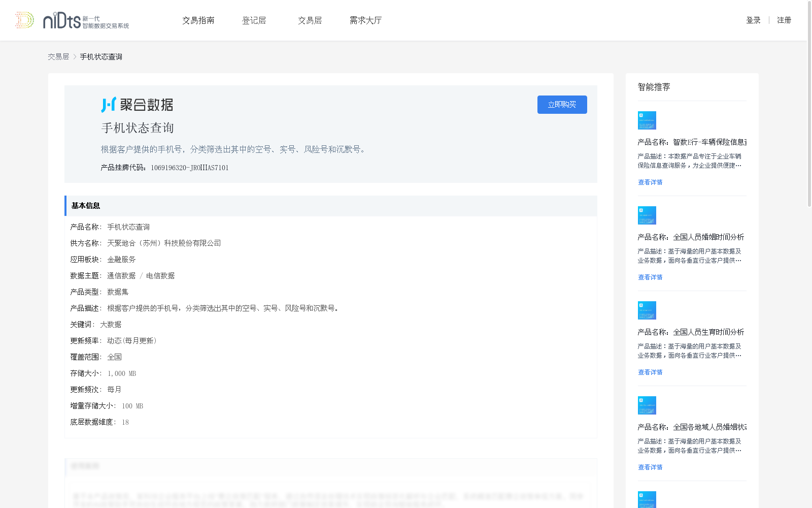Click the 基本信息 section header

click(x=331, y=206)
